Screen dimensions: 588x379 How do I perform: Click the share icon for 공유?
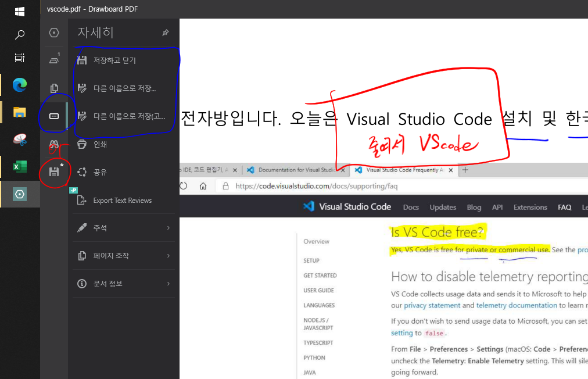click(x=82, y=172)
